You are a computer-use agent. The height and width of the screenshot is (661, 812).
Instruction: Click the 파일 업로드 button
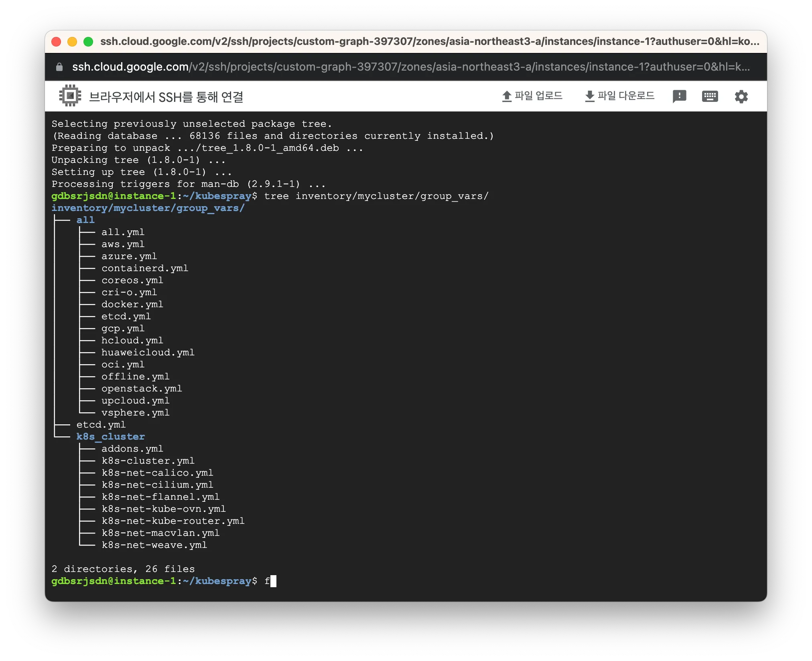(538, 96)
